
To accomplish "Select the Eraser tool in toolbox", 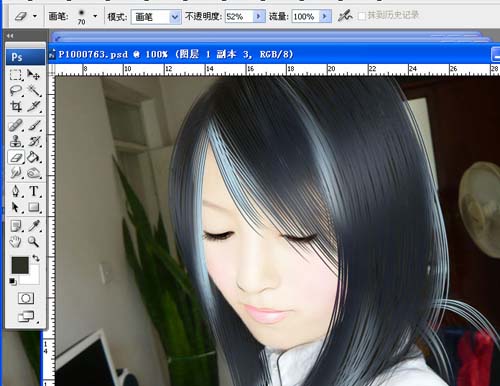I will (x=16, y=157).
